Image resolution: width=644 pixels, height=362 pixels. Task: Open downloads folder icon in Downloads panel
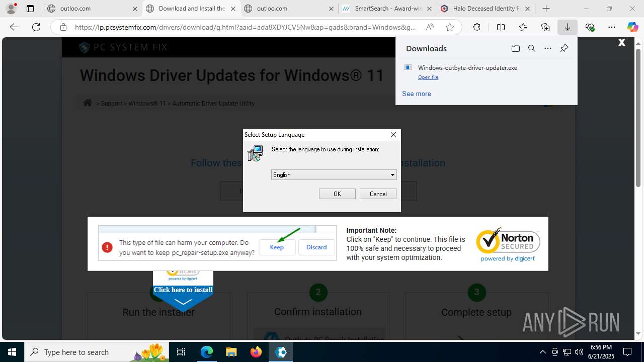click(515, 48)
